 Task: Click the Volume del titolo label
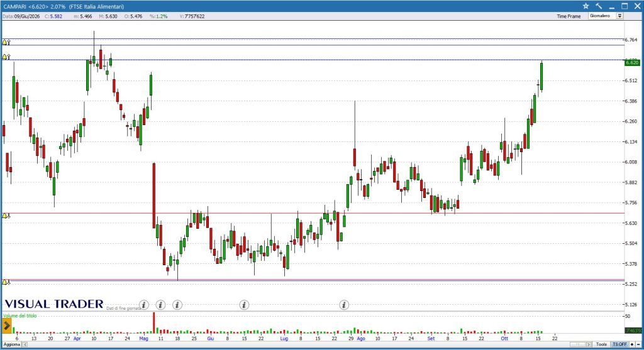19,315
